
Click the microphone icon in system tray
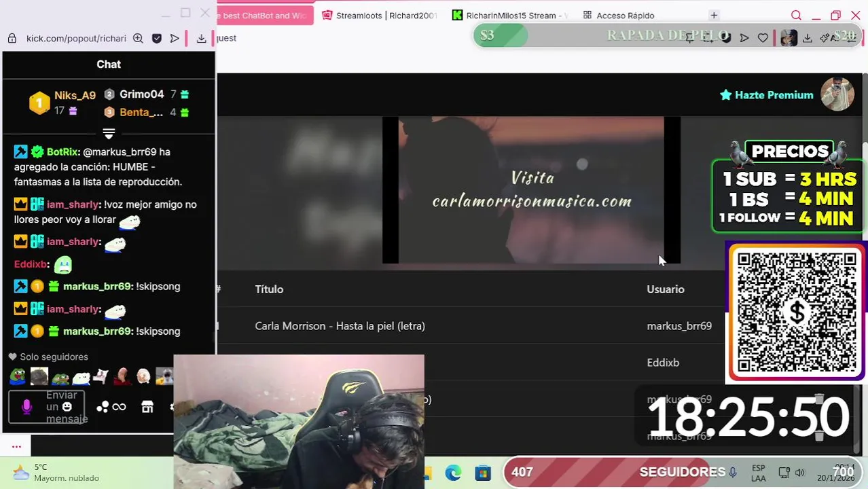click(x=733, y=472)
